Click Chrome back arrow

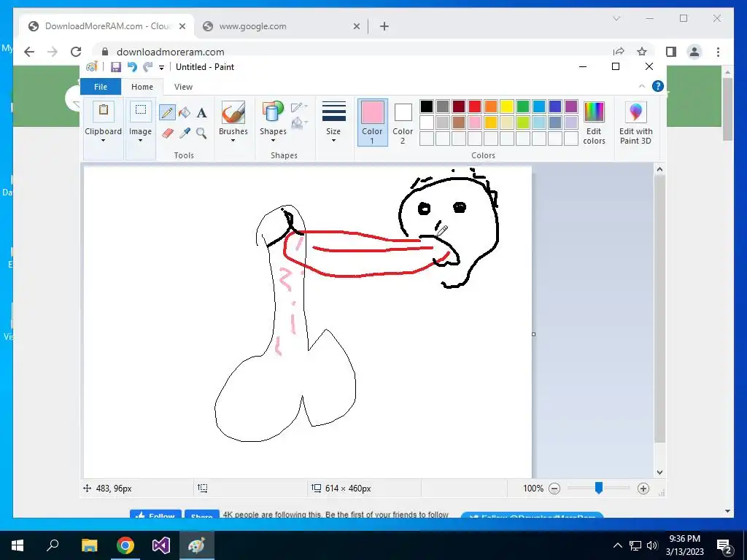[x=29, y=52]
